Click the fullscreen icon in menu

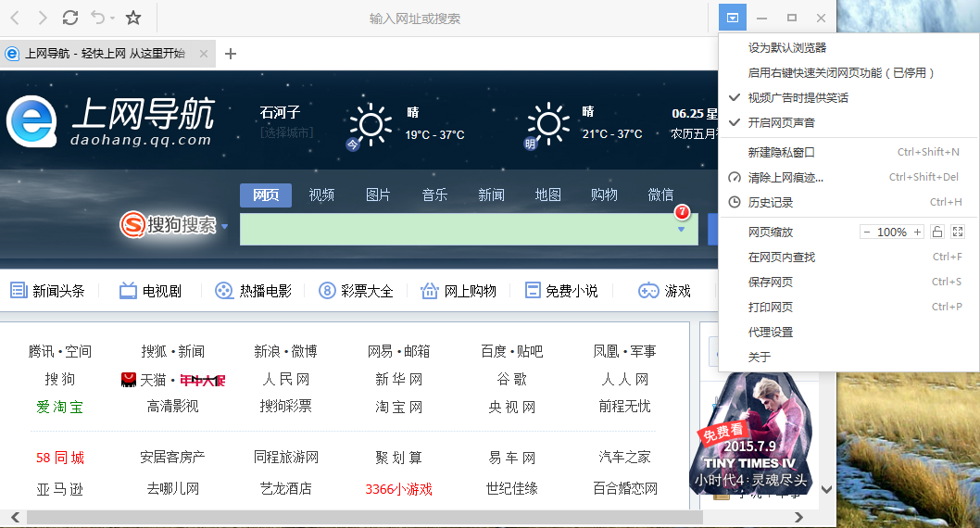[x=958, y=232]
